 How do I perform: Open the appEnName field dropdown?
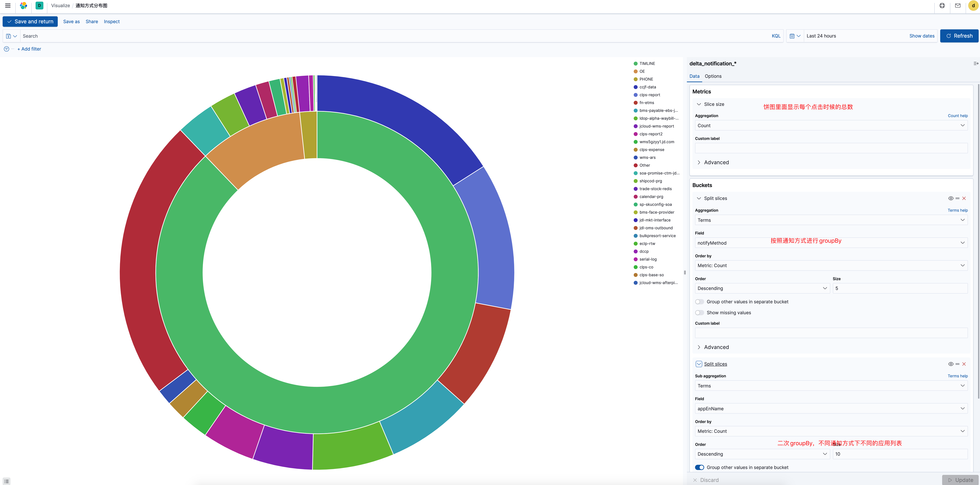click(x=831, y=409)
